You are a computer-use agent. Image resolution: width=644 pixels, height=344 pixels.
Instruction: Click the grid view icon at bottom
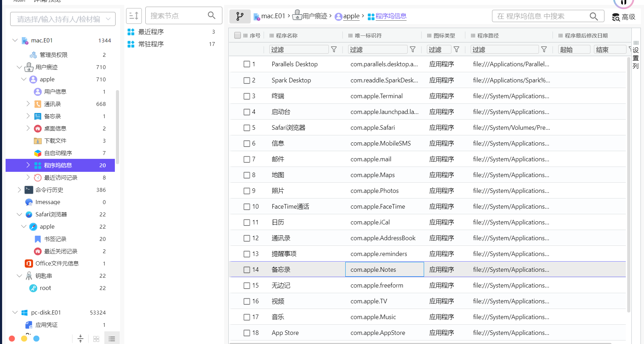(x=96, y=339)
